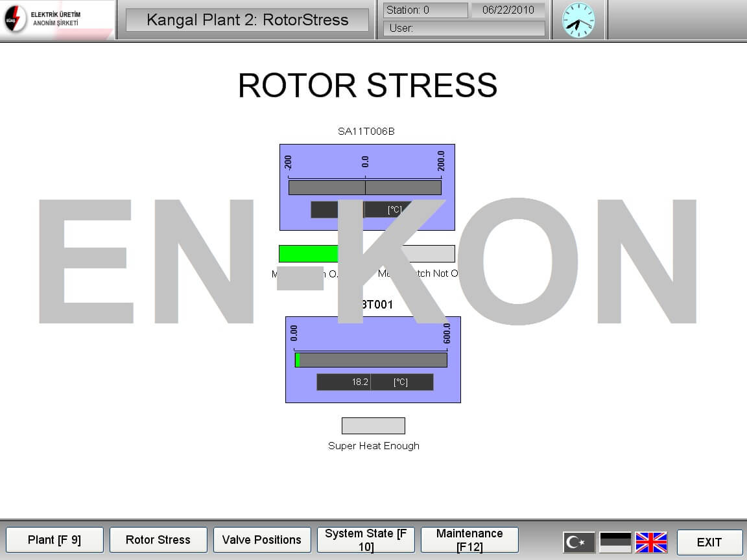This screenshot has width=747, height=560.
Task: Open the Maintenance [F12] screen
Action: click(x=469, y=540)
